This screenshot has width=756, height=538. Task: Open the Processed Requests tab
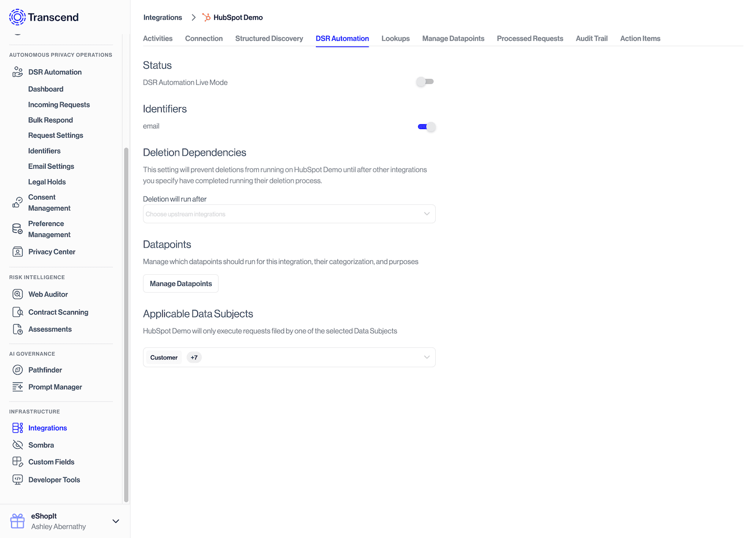click(530, 38)
